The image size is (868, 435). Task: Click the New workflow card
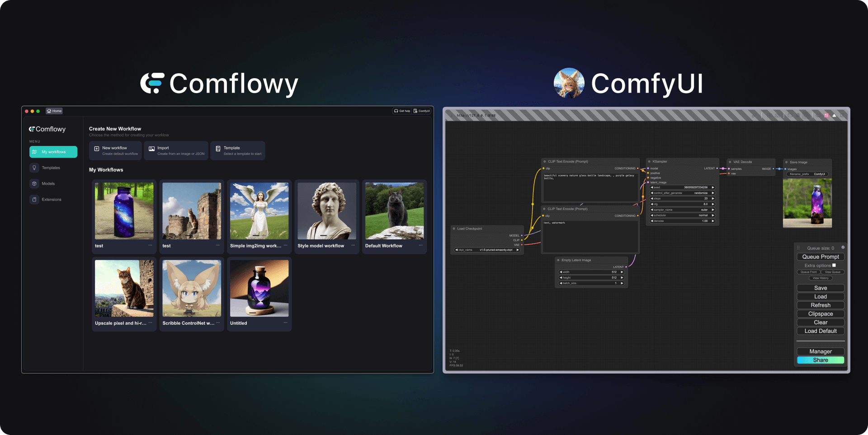click(116, 151)
